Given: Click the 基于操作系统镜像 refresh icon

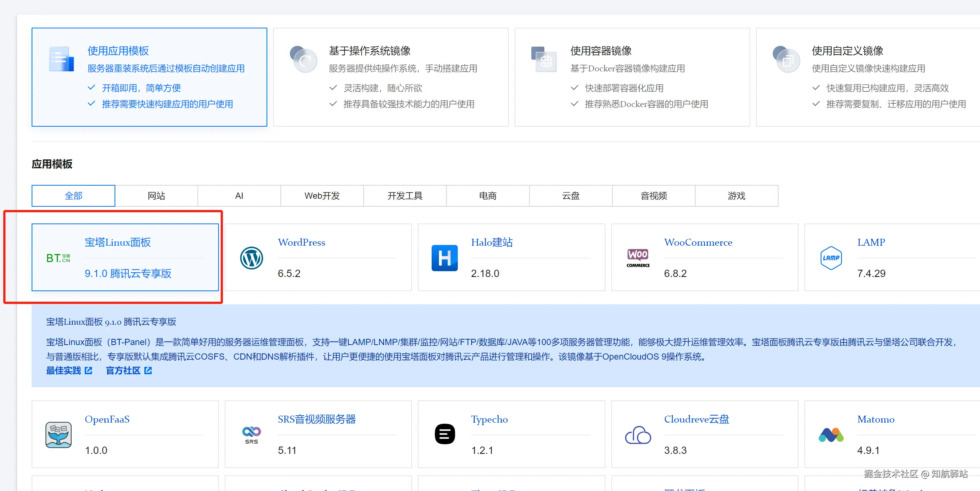Looking at the screenshot, I should pos(303,59).
